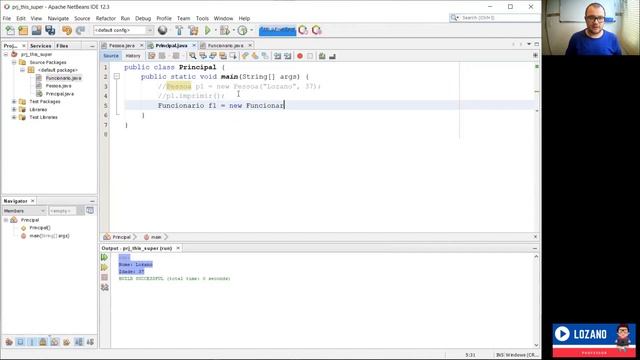Image resolution: width=640 pixels, height=360 pixels.
Task: Toggle Show Inner Classes filter in Navigator
Action: click(55, 342)
